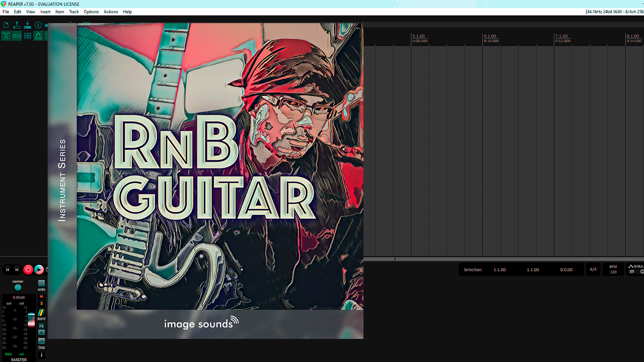Click timeline ruler marker at 7.1.00
The width and height of the screenshot is (644, 362).
coord(561,36)
